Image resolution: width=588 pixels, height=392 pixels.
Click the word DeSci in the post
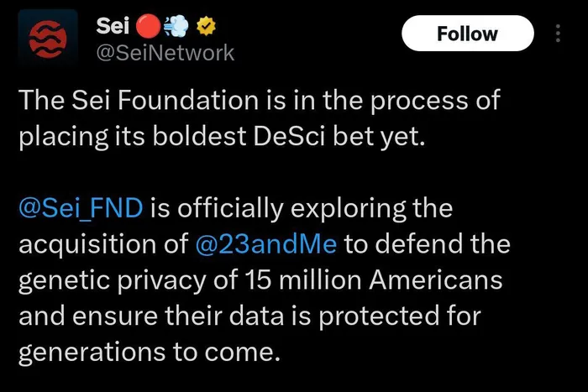tap(289, 136)
